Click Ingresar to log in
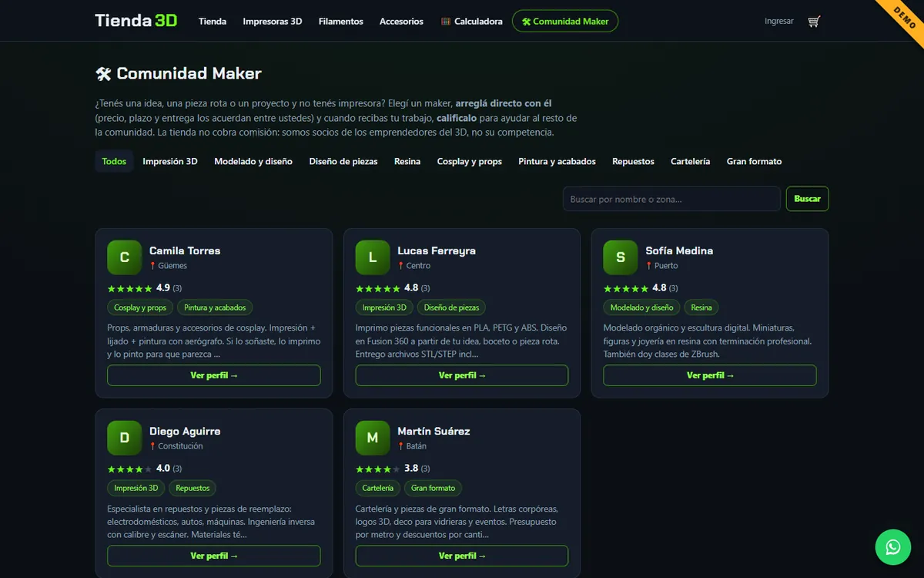924x578 pixels. pos(779,22)
